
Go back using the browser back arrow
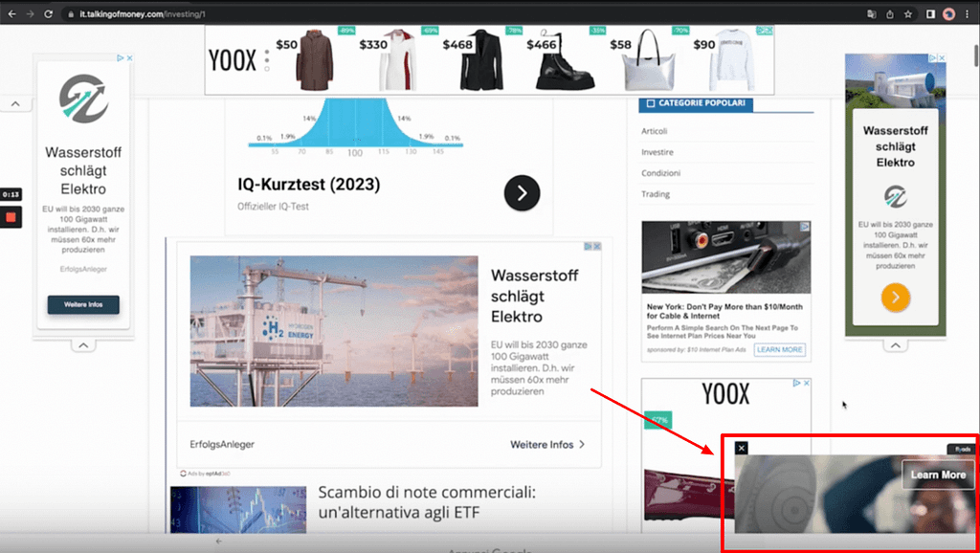tap(11, 14)
